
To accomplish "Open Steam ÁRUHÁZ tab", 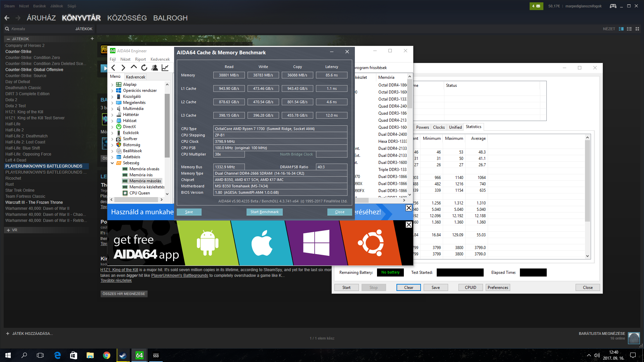I will pos(41,18).
